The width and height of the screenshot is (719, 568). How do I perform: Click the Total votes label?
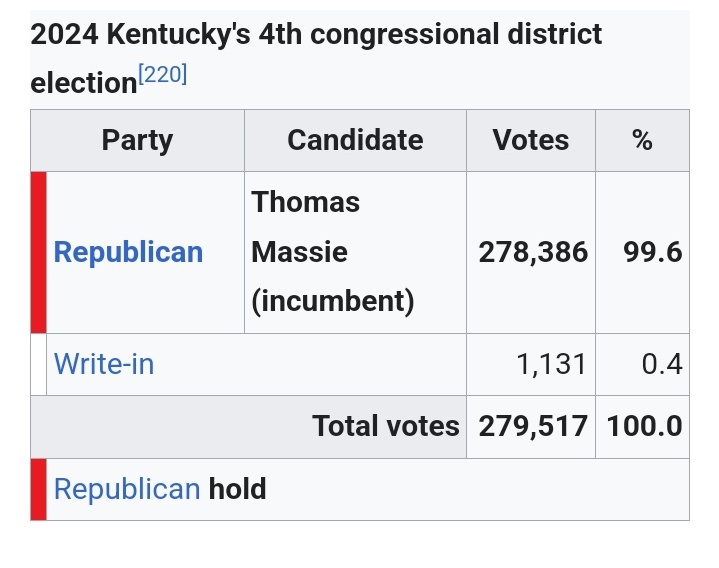coord(386,426)
